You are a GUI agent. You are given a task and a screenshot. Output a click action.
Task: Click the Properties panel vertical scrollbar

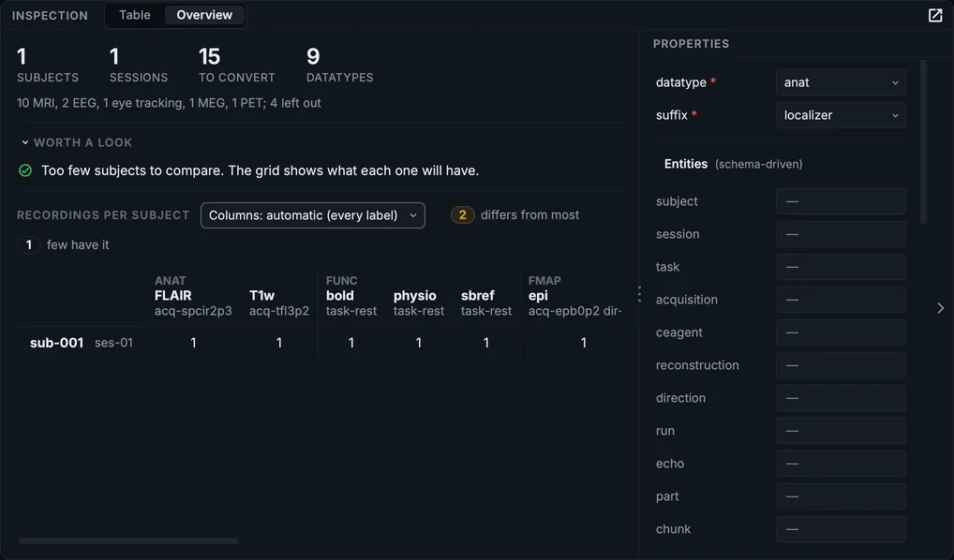click(x=924, y=142)
